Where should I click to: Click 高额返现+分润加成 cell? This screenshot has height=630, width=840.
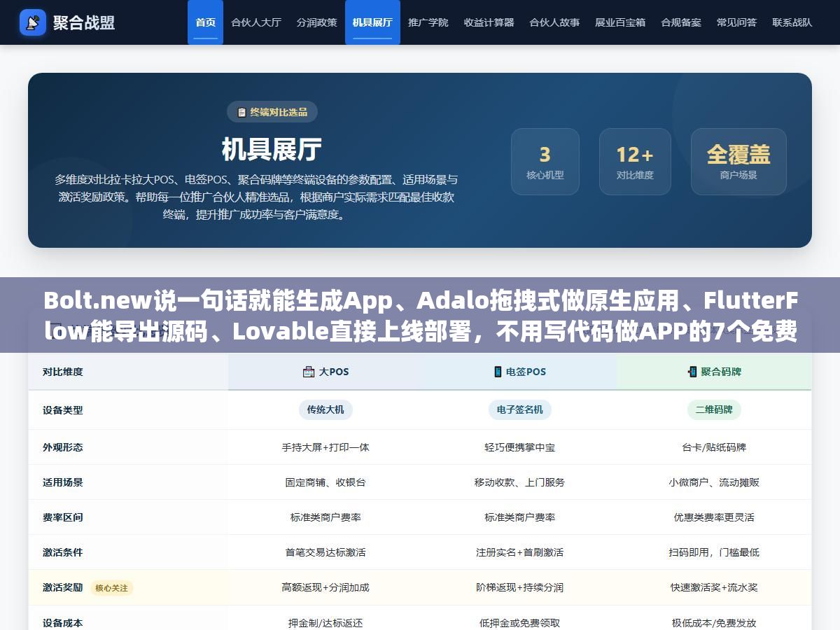pos(325,587)
